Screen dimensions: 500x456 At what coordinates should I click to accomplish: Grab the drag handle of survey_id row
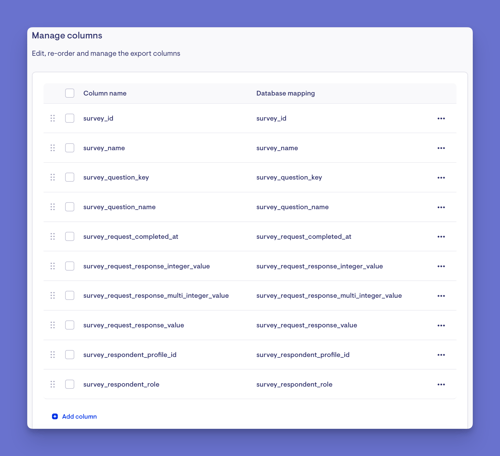click(x=53, y=118)
